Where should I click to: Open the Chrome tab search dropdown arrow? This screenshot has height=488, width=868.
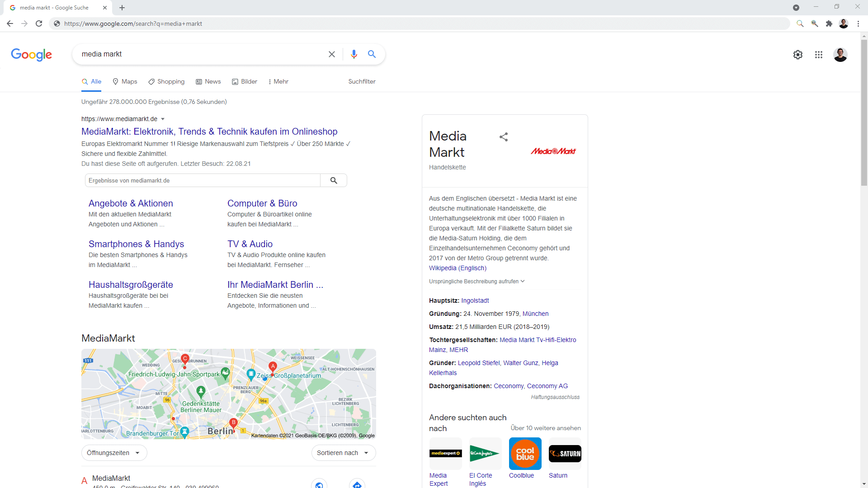click(796, 8)
